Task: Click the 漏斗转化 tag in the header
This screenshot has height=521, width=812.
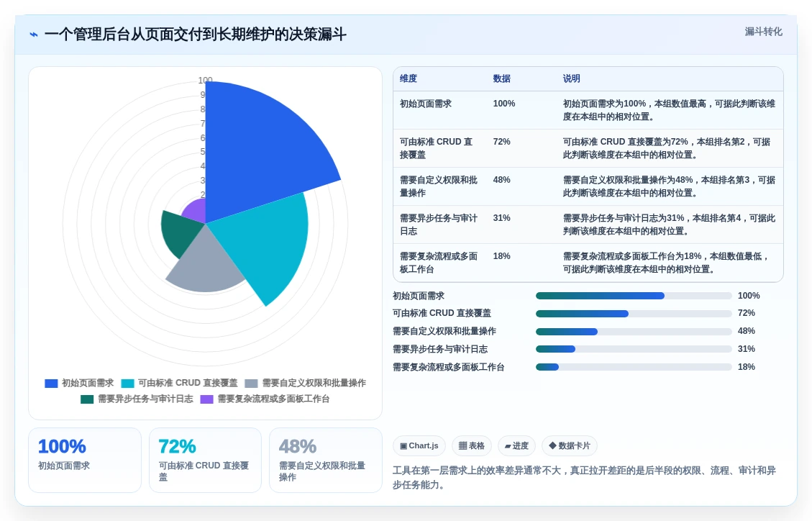Action: 763,32
